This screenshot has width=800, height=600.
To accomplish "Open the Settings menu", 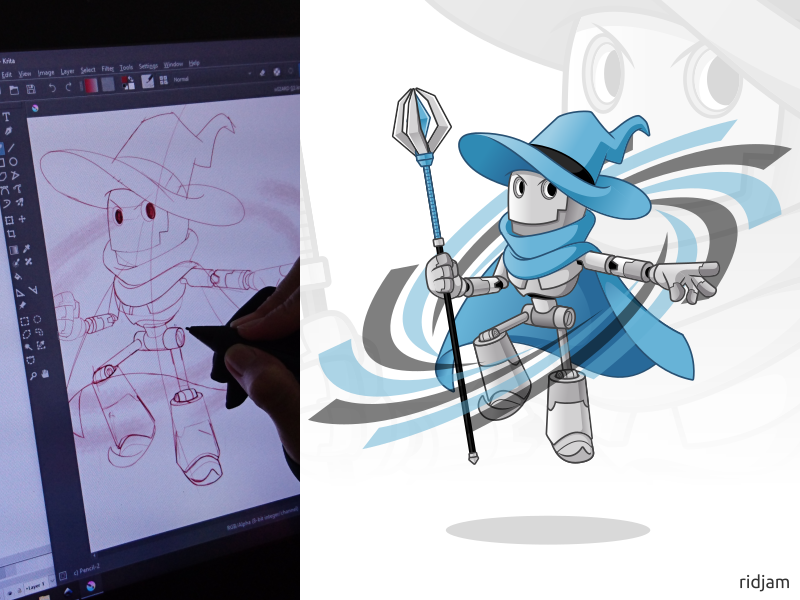I will [x=150, y=67].
